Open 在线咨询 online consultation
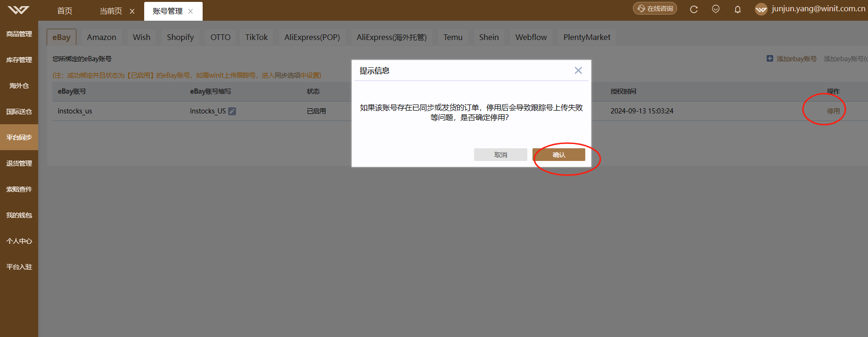The image size is (868, 337). click(x=655, y=8)
